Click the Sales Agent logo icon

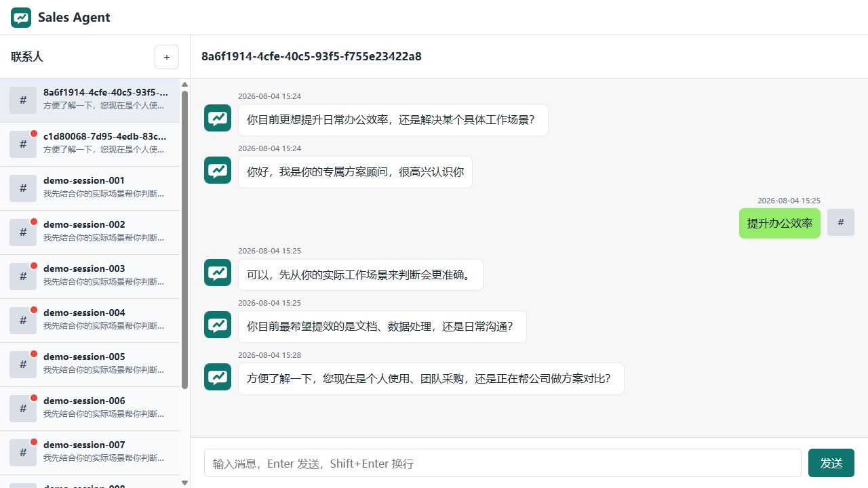tap(21, 18)
